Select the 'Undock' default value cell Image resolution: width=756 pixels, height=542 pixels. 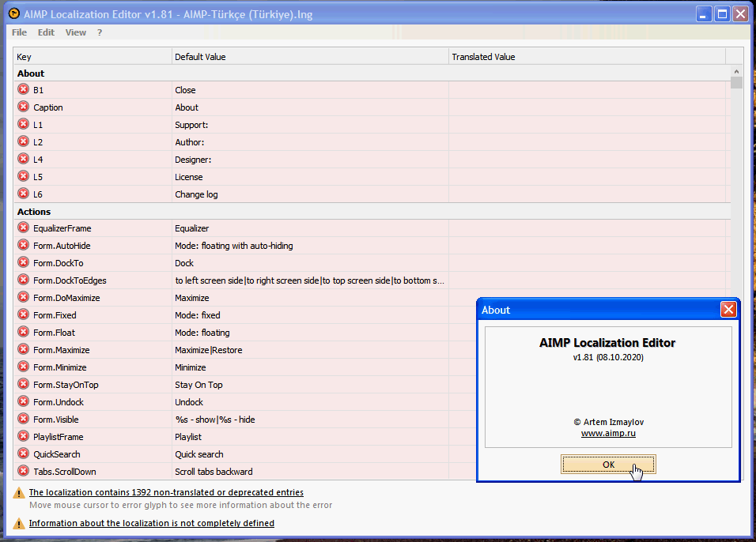pos(310,402)
